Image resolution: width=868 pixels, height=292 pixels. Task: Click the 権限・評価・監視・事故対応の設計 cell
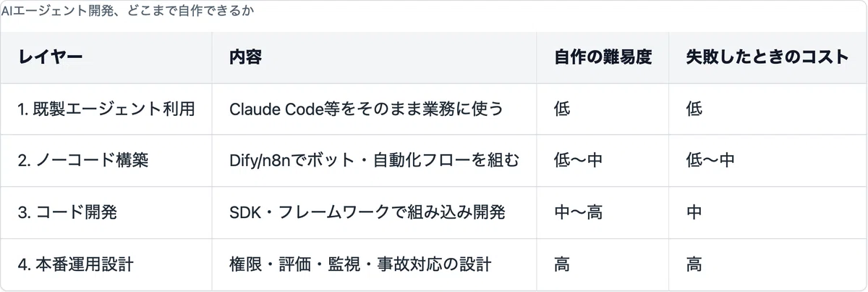(374, 264)
